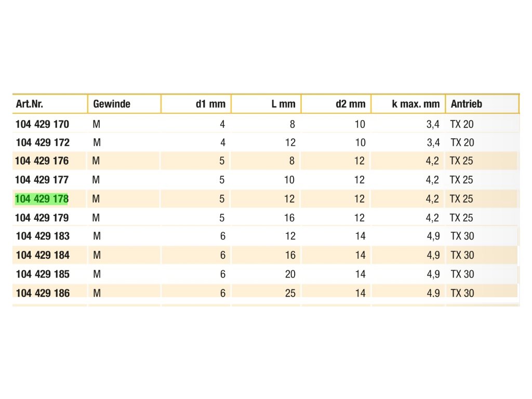Click the Antrieb column header

(467, 104)
